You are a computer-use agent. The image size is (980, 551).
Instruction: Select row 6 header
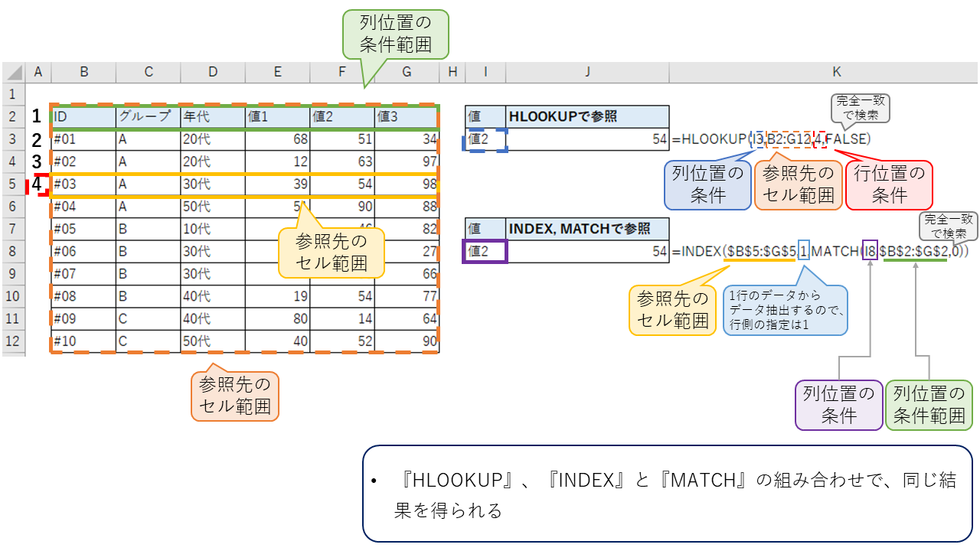(x=13, y=206)
